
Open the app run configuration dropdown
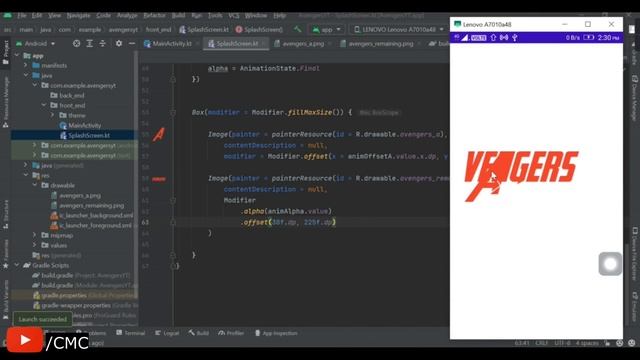tap(327, 29)
